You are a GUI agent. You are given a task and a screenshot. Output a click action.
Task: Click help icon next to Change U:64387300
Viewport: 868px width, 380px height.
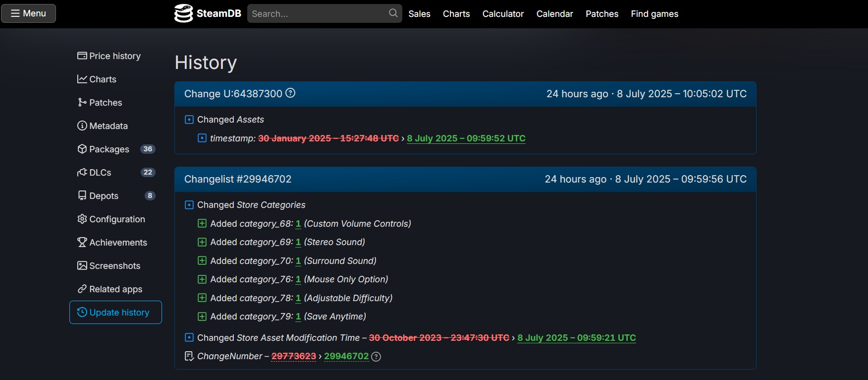pos(291,93)
